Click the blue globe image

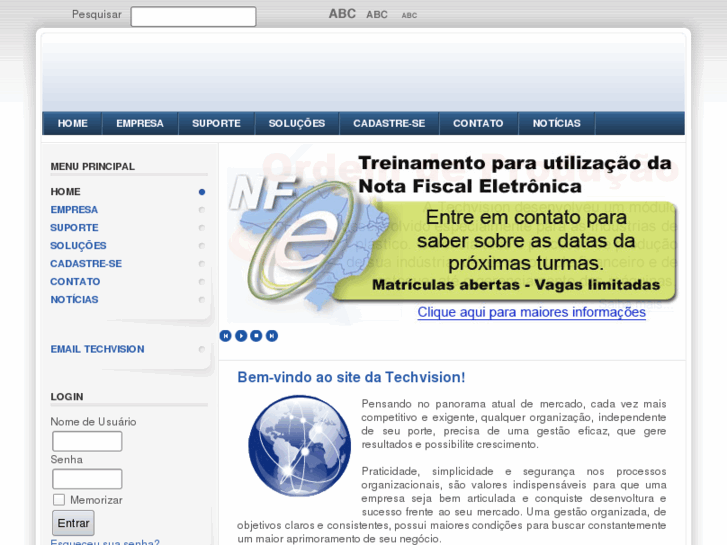point(300,445)
